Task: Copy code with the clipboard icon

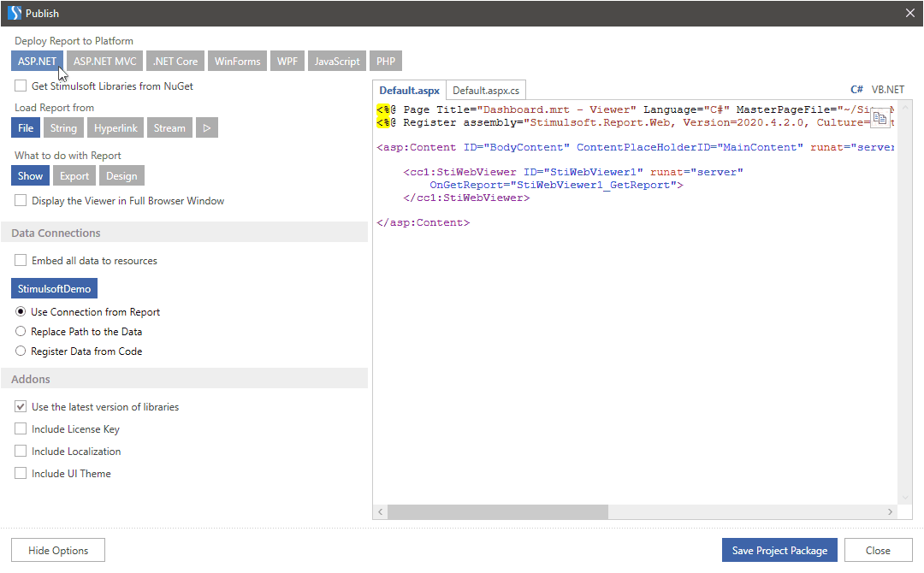Action: pos(880,118)
